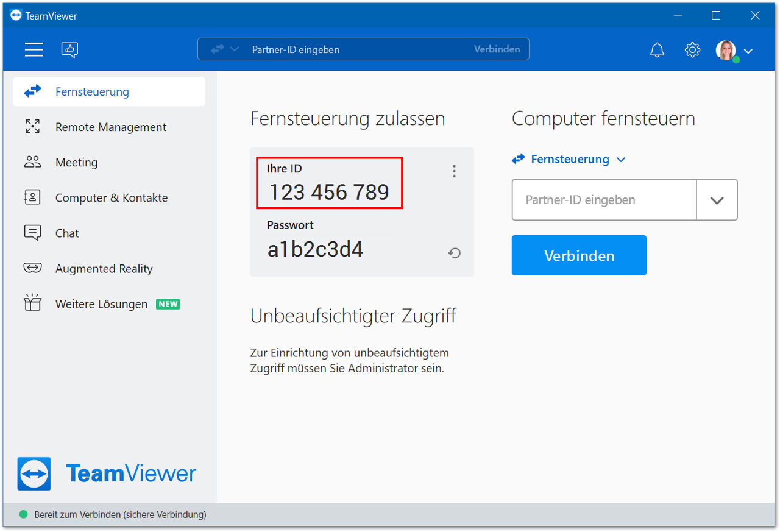Maximize the TeamViewer window
780x532 pixels.
tap(716, 16)
